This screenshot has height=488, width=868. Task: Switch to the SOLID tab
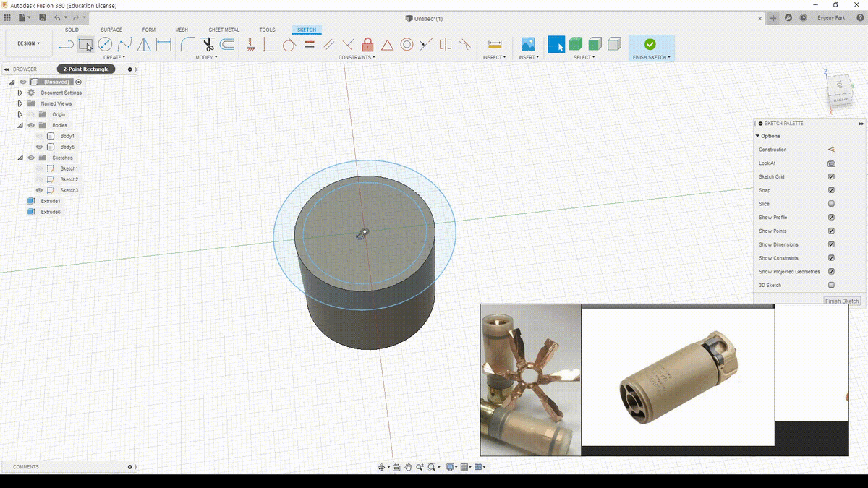[72, 30]
